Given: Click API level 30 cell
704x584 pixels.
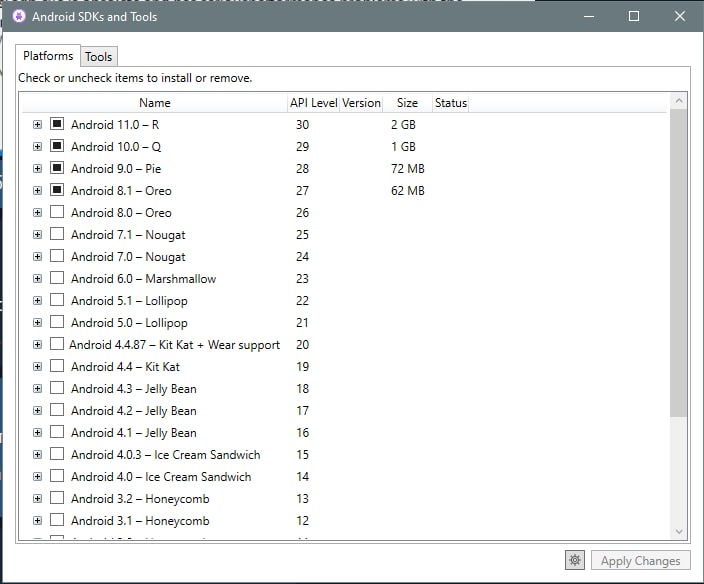Looking at the screenshot, I should 303,124.
